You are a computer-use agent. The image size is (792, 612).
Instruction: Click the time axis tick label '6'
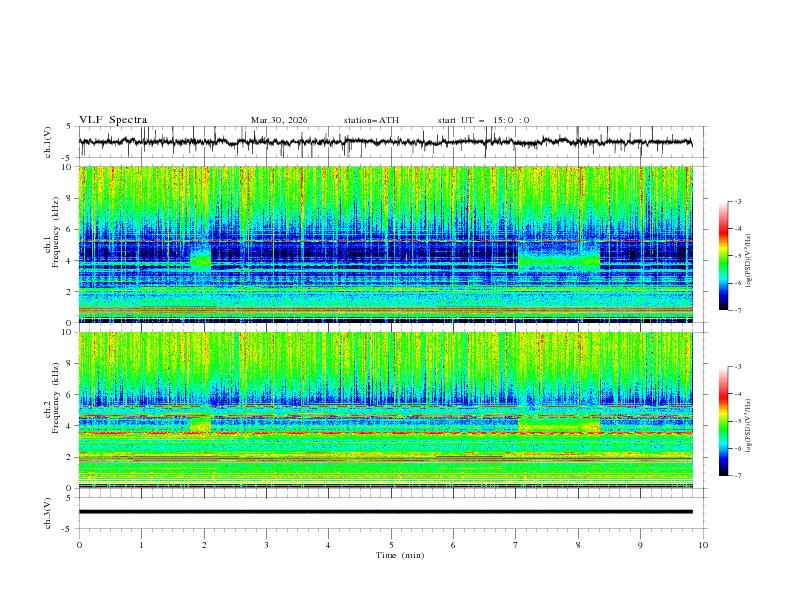[x=453, y=545]
